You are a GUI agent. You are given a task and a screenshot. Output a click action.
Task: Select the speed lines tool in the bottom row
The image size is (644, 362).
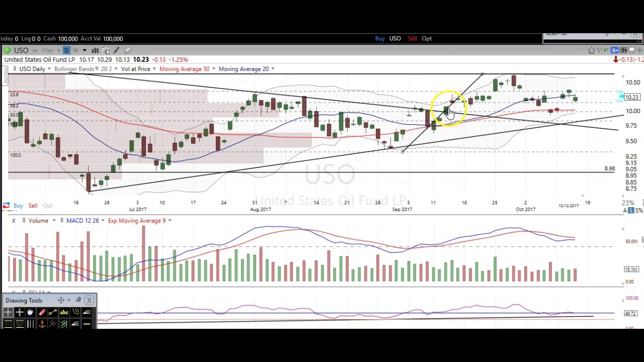75,324
